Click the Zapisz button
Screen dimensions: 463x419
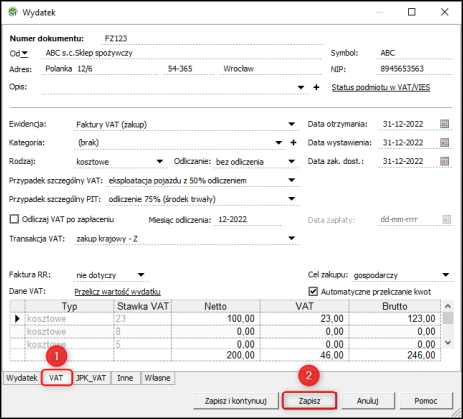point(309,401)
